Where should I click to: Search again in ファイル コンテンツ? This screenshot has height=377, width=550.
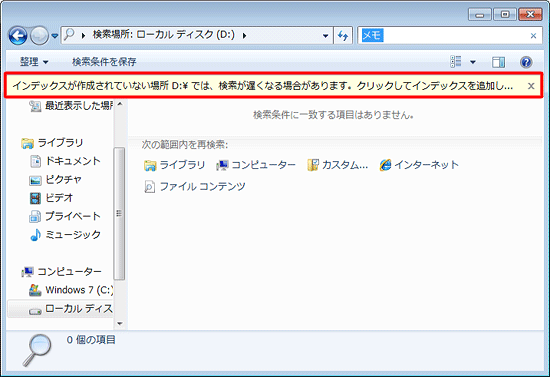195,187
